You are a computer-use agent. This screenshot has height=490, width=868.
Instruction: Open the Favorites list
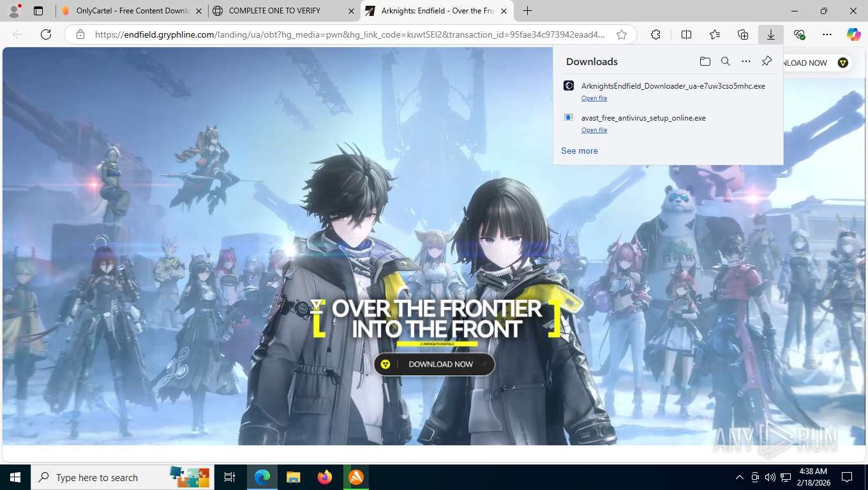point(715,34)
